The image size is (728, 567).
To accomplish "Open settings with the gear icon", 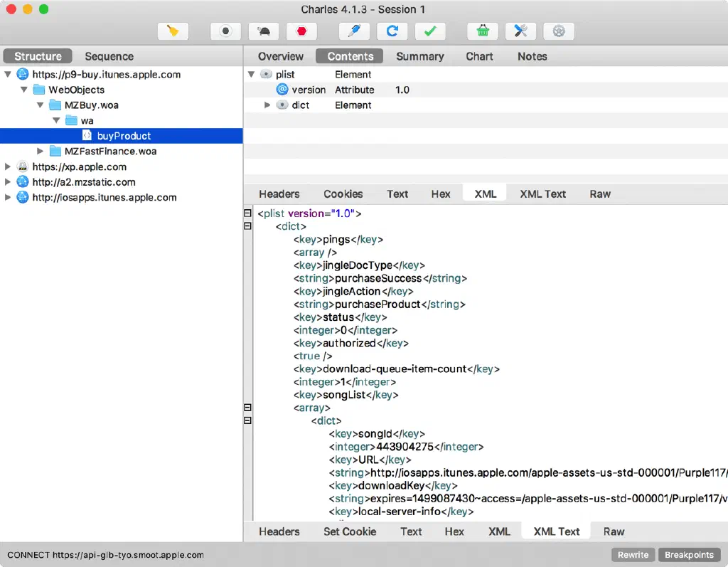I will coord(559,31).
